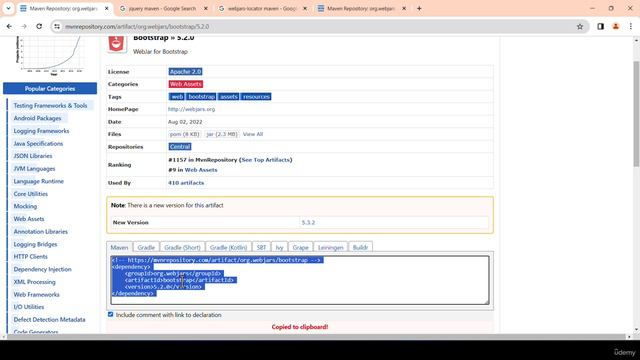Image resolution: width=640 pixels, height=360 pixels.
Task: Select the Buildr tab
Action: click(360, 247)
